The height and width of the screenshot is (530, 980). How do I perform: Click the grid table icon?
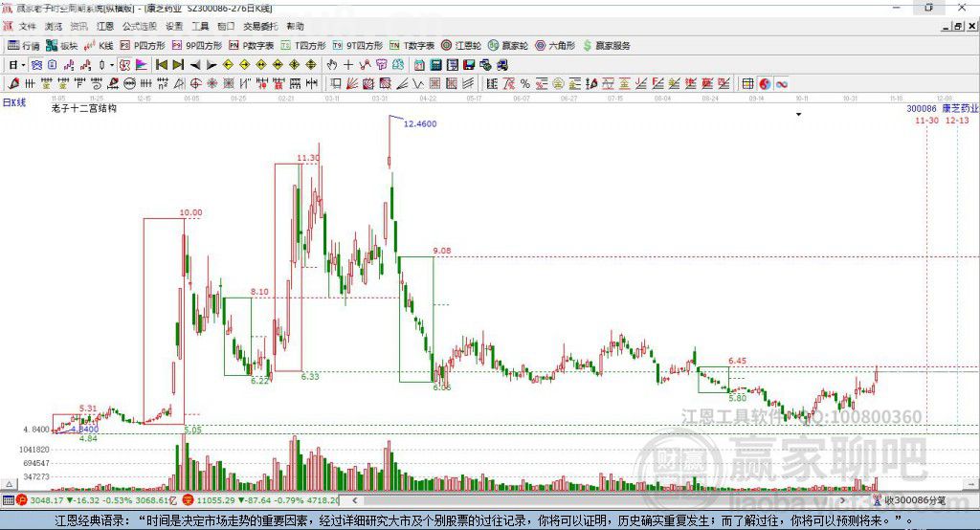click(747, 84)
